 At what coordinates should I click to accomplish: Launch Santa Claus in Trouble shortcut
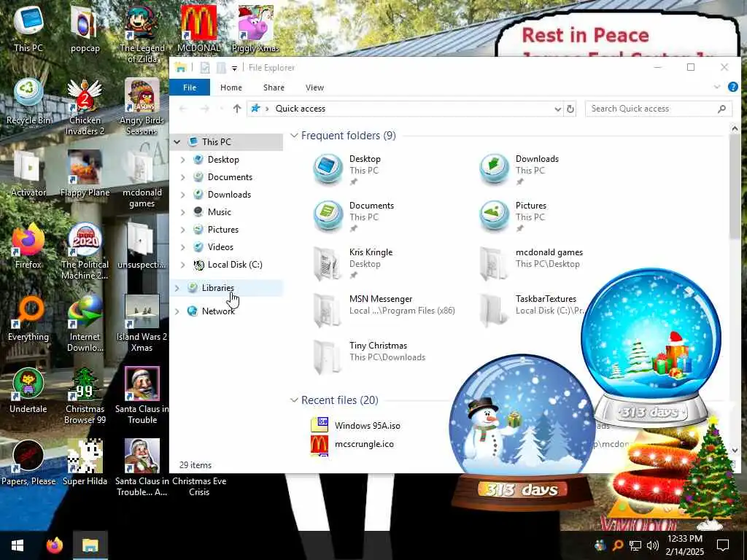[142, 396]
